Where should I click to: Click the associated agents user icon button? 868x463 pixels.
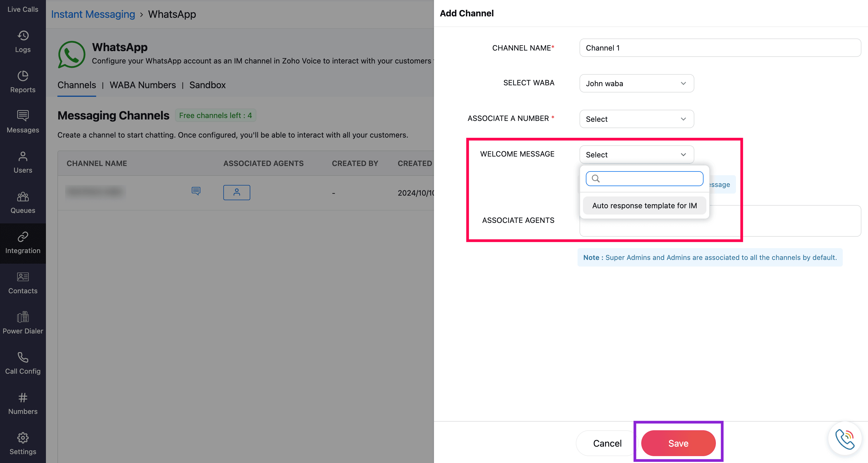[x=237, y=192]
